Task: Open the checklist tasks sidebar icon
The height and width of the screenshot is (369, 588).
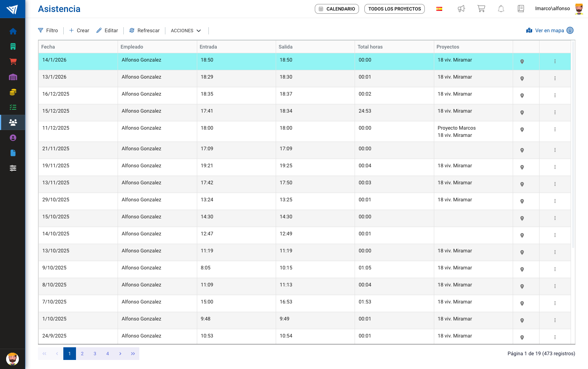Action: pos(13,107)
